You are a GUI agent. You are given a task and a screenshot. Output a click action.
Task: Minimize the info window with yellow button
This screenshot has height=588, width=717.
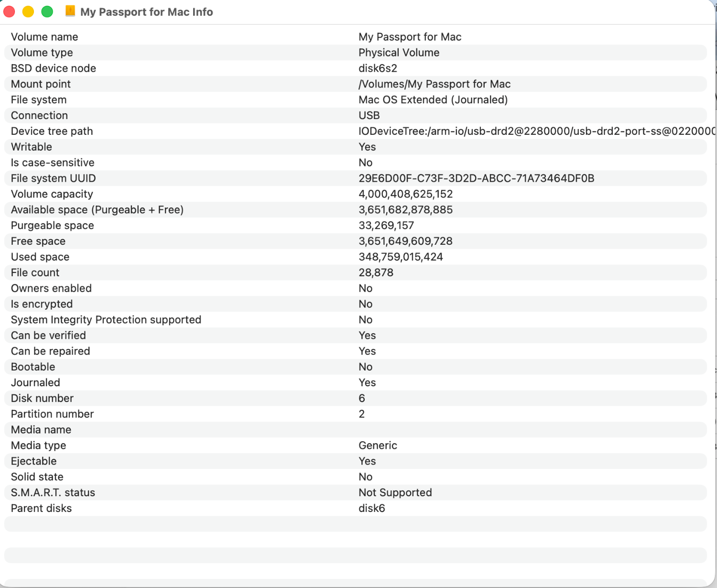pos(28,11)
